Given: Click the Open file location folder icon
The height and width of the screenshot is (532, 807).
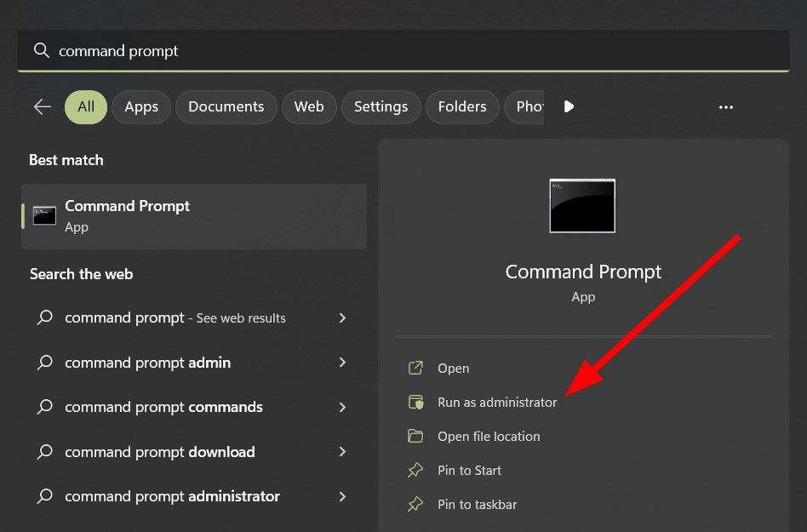Looking at the screenshot, I should (415, 436).
